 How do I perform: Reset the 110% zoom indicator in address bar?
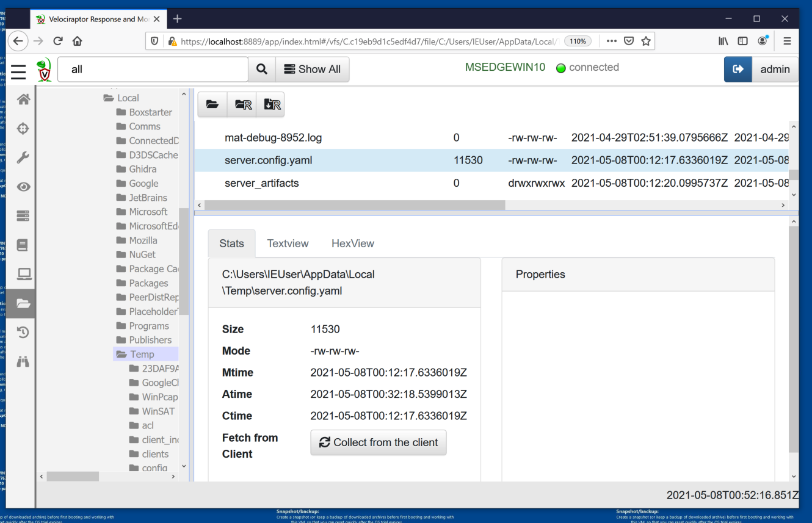[578, 41]
